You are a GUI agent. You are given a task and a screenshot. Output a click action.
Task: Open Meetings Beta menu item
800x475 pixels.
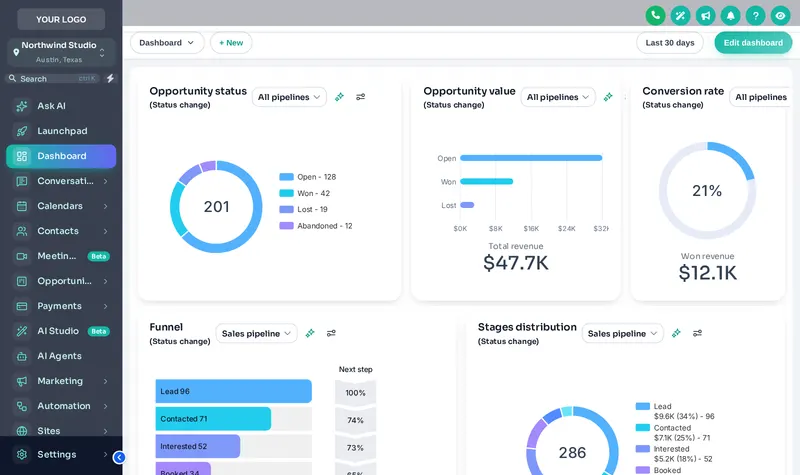pos(61,256)
